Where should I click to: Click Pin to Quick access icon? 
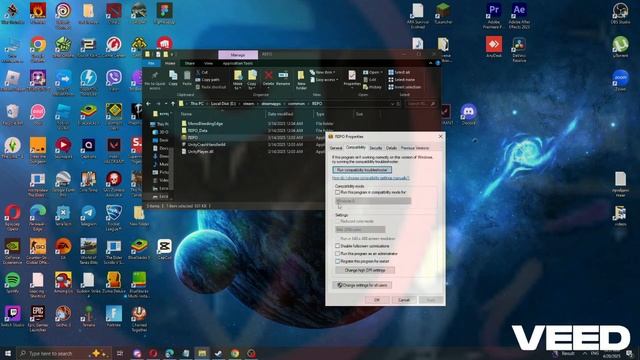[x=155, y=80]
